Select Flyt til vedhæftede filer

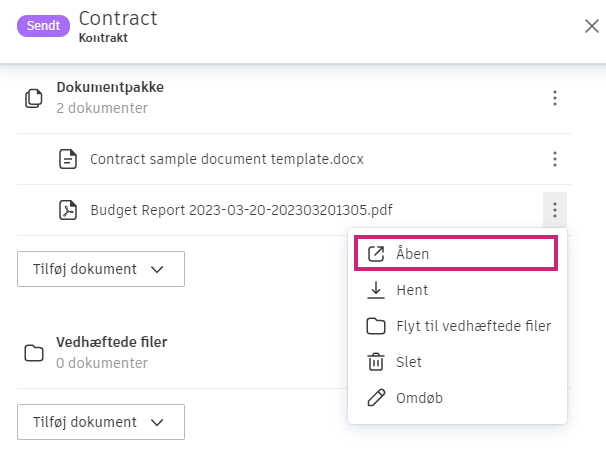pyautogui.click(x=473, y=326)
